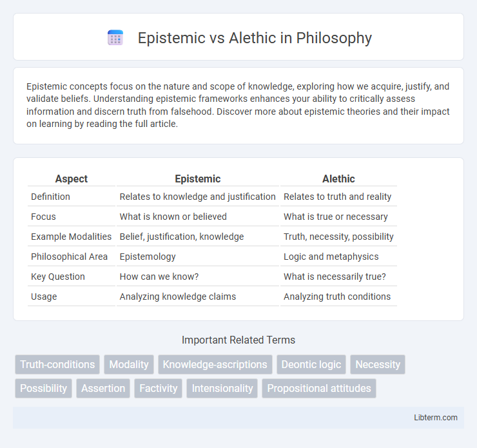This screenshot has width=477, height=448.
Task: Select the Focus row label
Action: (43, 217)
